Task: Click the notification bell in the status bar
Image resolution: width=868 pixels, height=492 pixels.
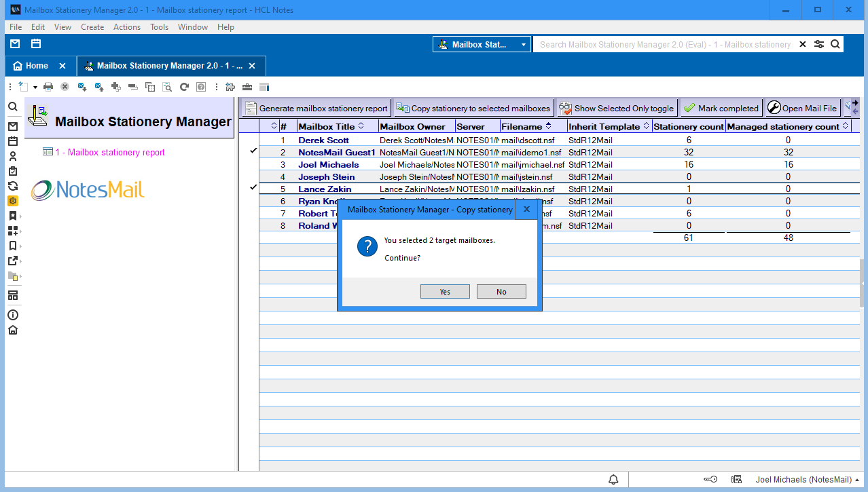Action: pyautogui.click(x=614, y=479)
